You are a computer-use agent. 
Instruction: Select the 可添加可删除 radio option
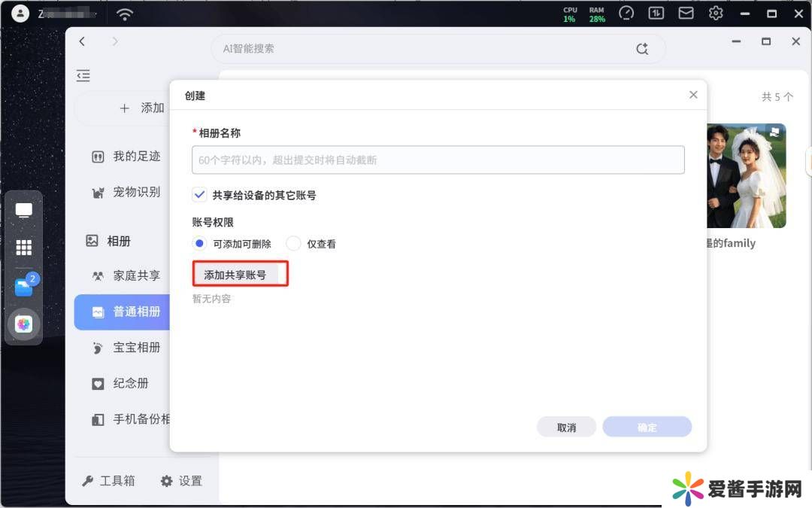pyautogui.click(x=199, y=244)
